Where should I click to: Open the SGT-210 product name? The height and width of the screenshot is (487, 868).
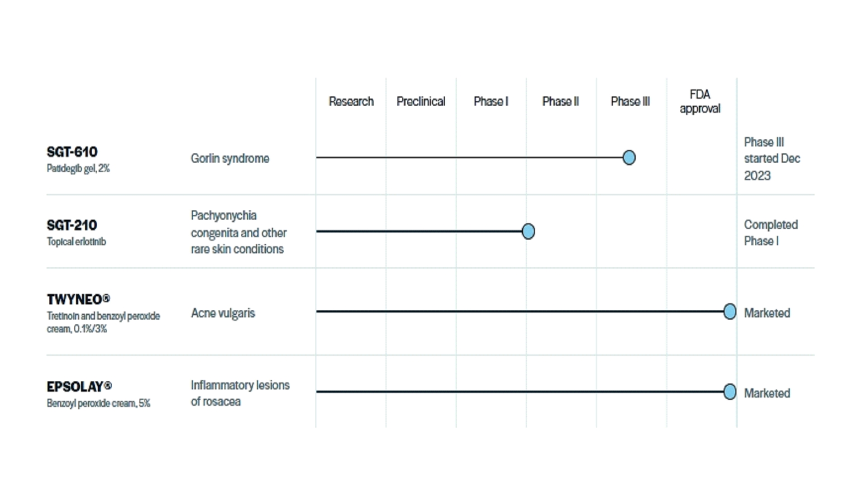click(72, 225)
